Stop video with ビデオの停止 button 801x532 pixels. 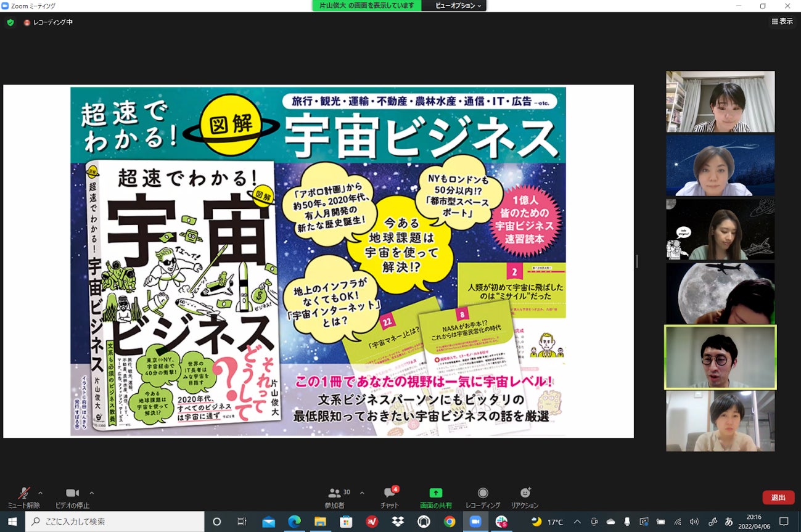(x=72, y=497)
